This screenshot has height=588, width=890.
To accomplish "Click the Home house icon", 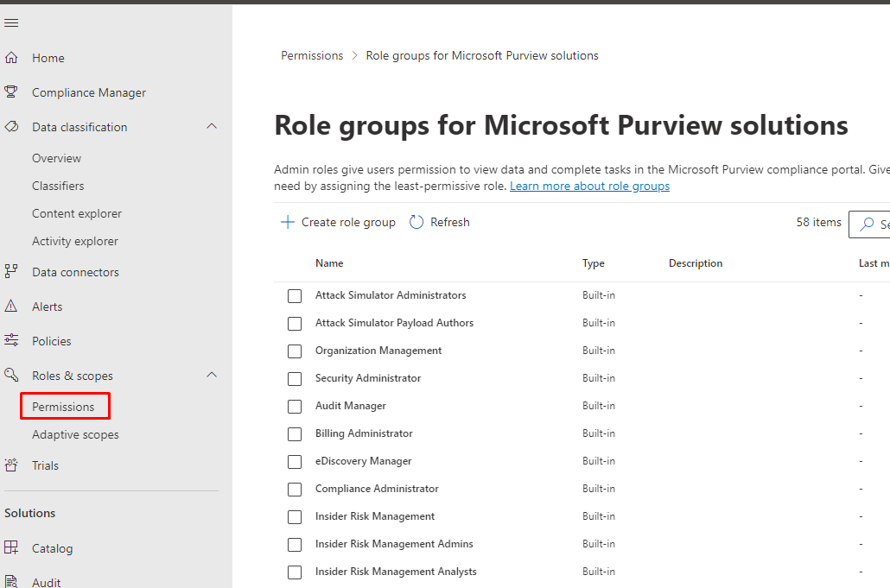I will pos(11,58).
